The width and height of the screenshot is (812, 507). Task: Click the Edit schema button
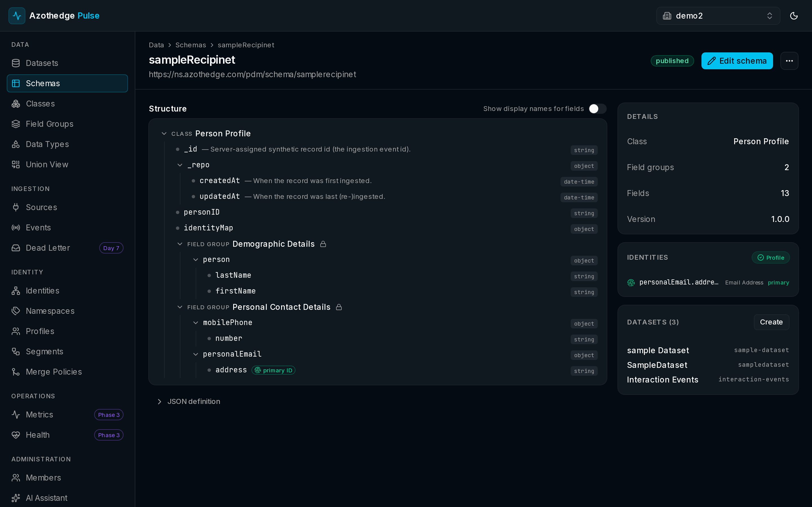737,61
